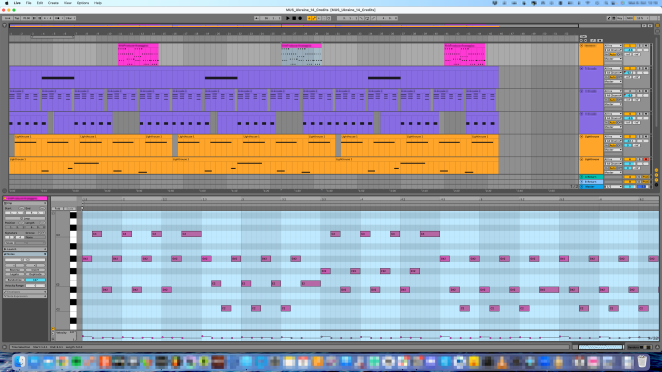
Task: Click the tempo field showing 170.00
Action: [26, 18]
